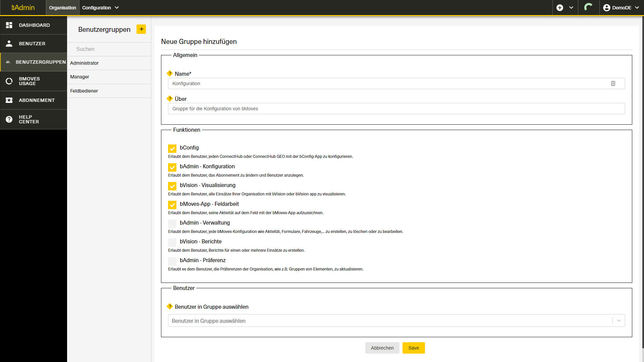Click the Abbrechen button
This screenshot has width=644, height=362.
pos(382,348)
